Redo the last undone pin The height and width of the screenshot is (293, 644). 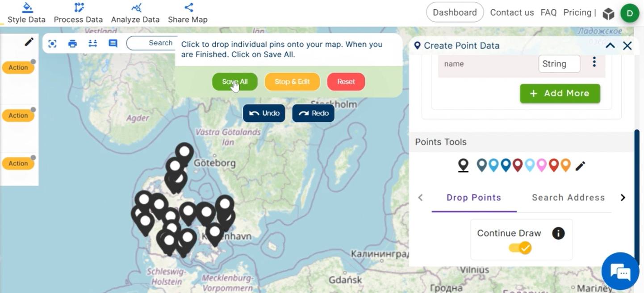314,113
